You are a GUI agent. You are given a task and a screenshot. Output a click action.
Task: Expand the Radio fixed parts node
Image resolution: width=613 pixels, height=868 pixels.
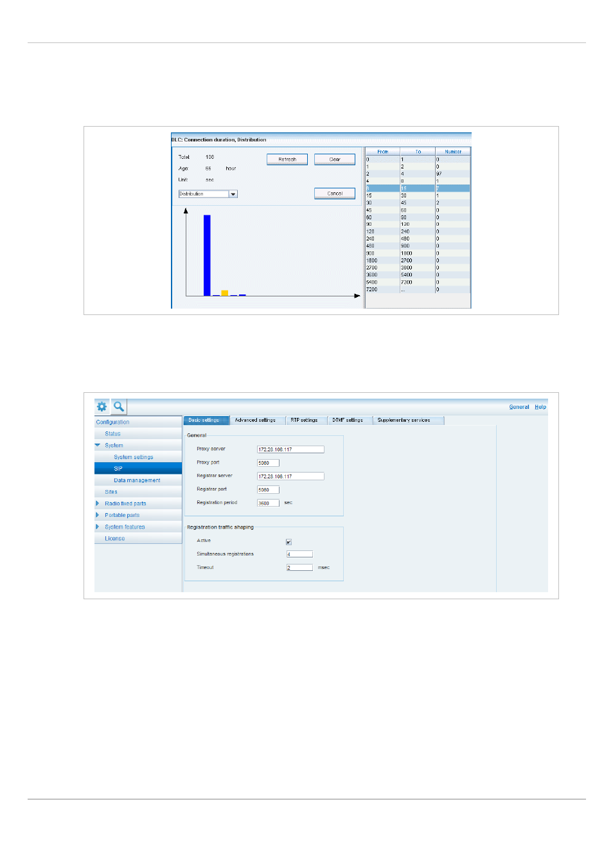(98, 503)
